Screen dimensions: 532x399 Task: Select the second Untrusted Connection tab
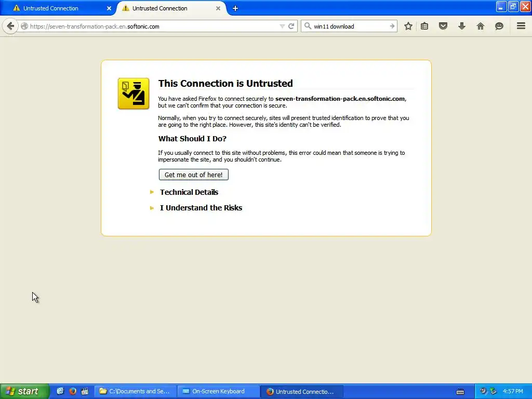coord(171,8)
